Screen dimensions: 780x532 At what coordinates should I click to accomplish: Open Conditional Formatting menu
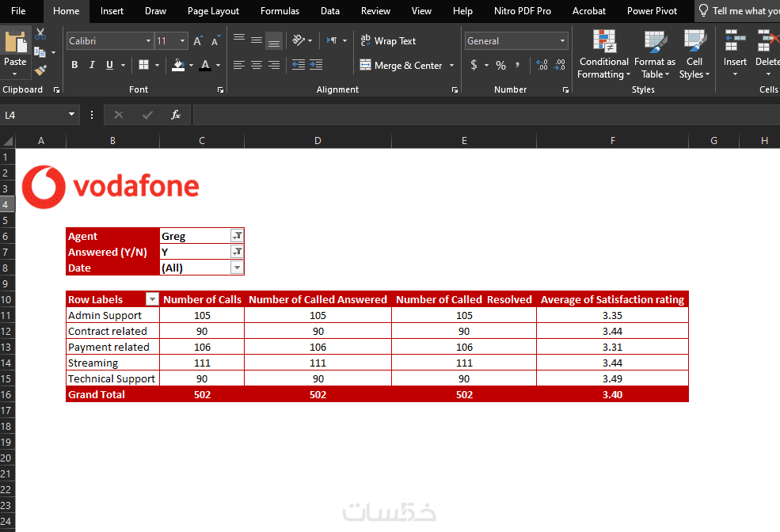click(603, 54)
